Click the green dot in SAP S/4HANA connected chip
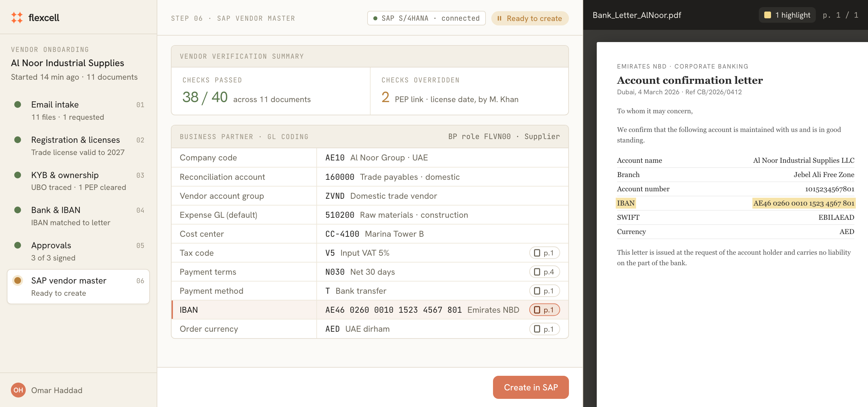 375,18
